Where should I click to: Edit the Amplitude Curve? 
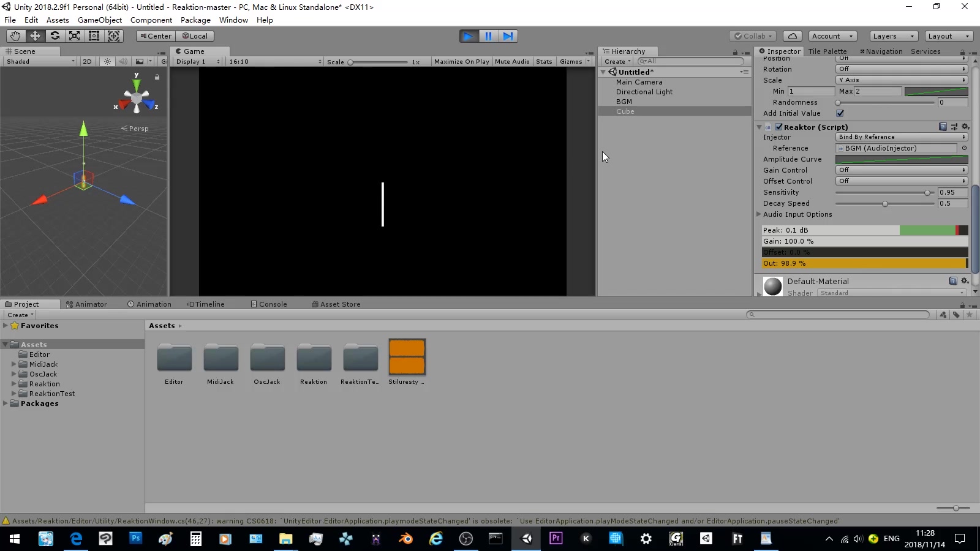click(x=901, y=159)
